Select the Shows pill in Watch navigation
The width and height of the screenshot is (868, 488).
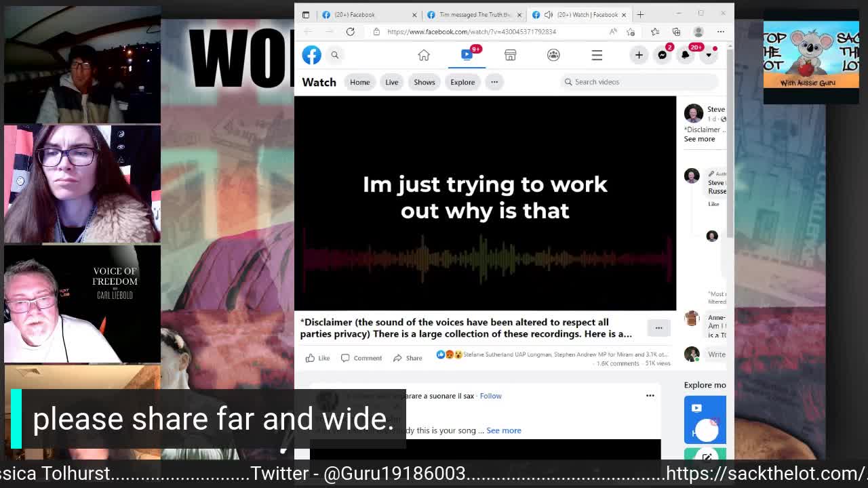click(x=425, y=82)
